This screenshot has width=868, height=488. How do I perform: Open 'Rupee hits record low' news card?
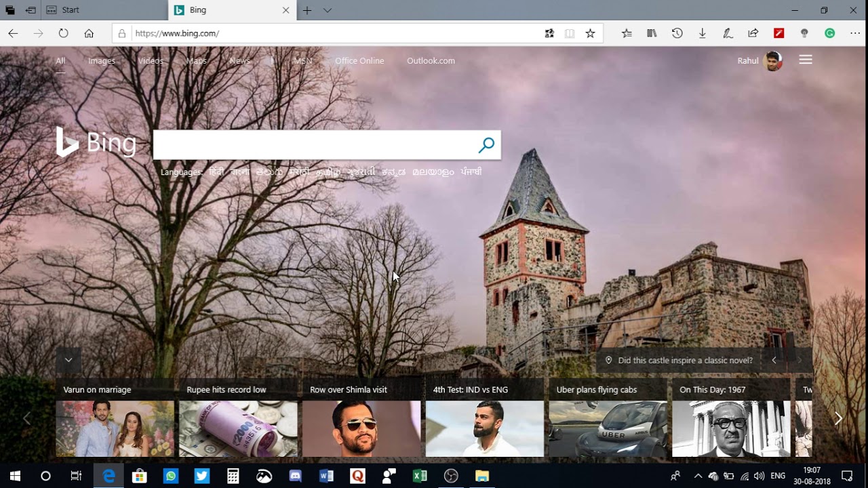click(x=238, y=417)
